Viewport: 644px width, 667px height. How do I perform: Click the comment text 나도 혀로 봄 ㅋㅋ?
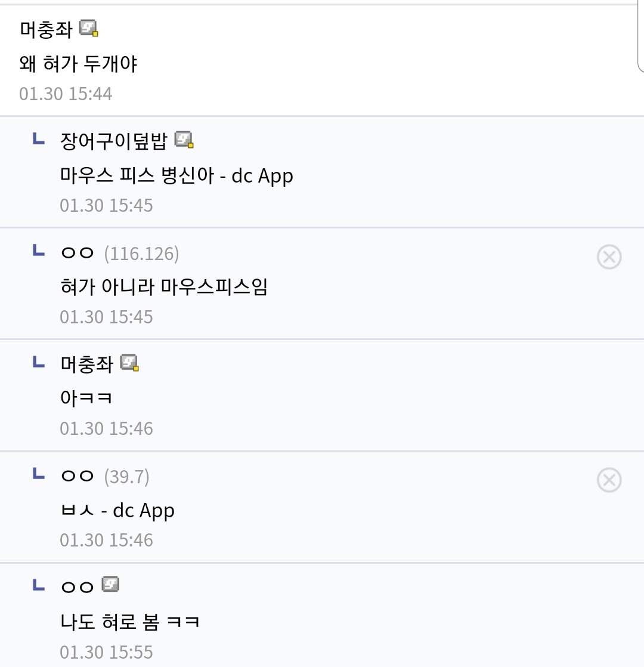click(x=129, y=622)
